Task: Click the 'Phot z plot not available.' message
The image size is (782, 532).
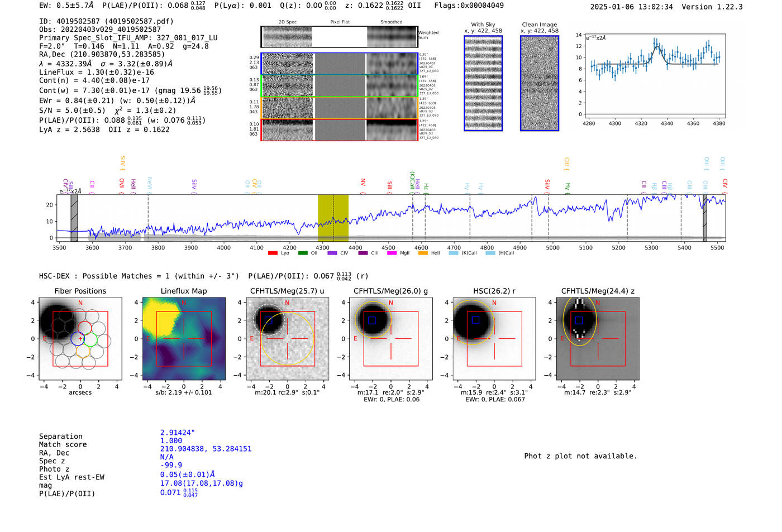Action: coord(580,456)
